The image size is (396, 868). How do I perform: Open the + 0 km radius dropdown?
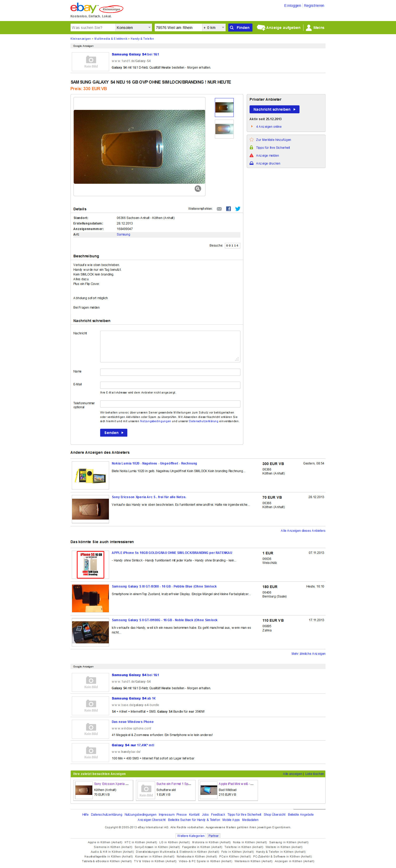pos(214,28)
